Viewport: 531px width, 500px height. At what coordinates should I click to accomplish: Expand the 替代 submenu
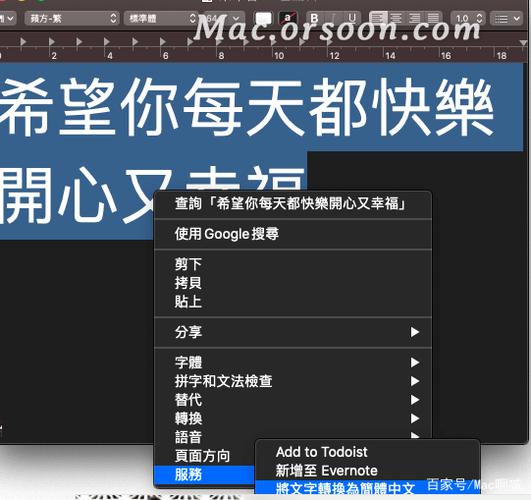click(293, 400)
